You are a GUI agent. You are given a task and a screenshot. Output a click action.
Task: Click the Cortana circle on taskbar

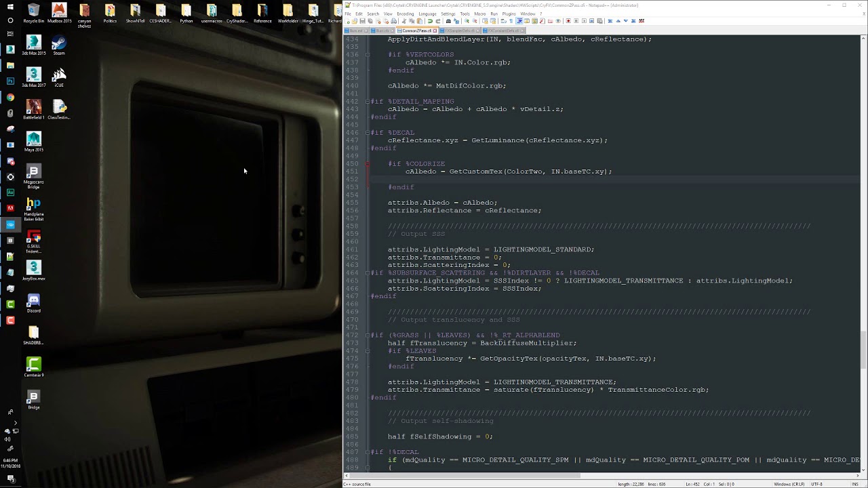10,20
